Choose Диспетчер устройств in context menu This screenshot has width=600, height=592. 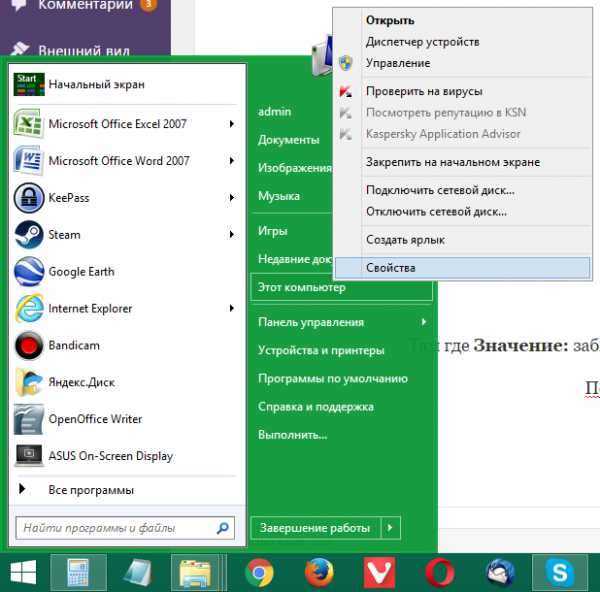[x=464, y=42]
